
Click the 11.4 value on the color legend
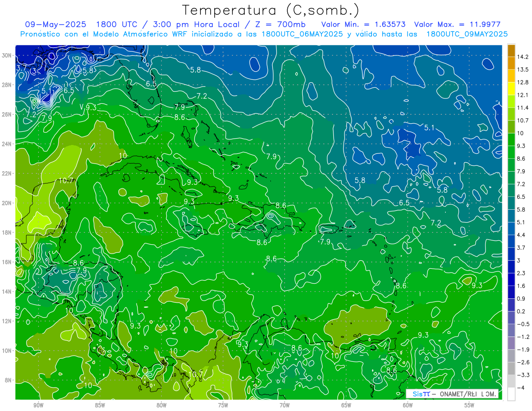coord(523,108)
